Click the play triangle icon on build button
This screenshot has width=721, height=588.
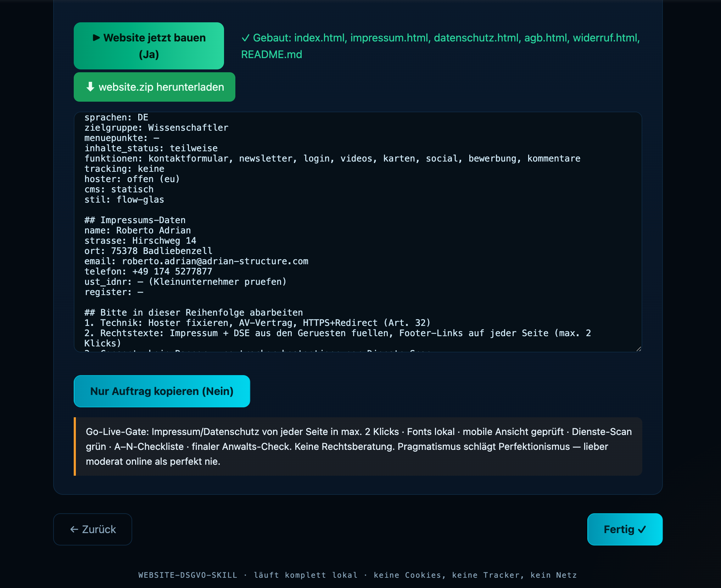click(x=96, y=38)
